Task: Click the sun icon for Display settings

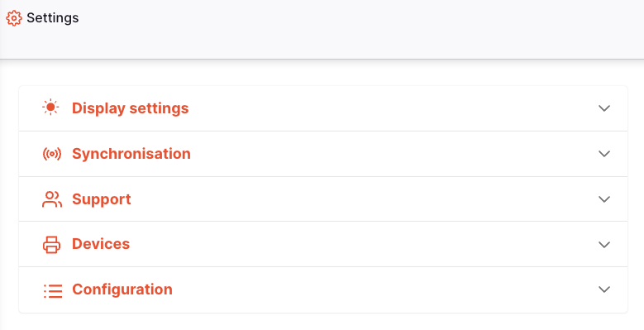Action: coord(51,108)
